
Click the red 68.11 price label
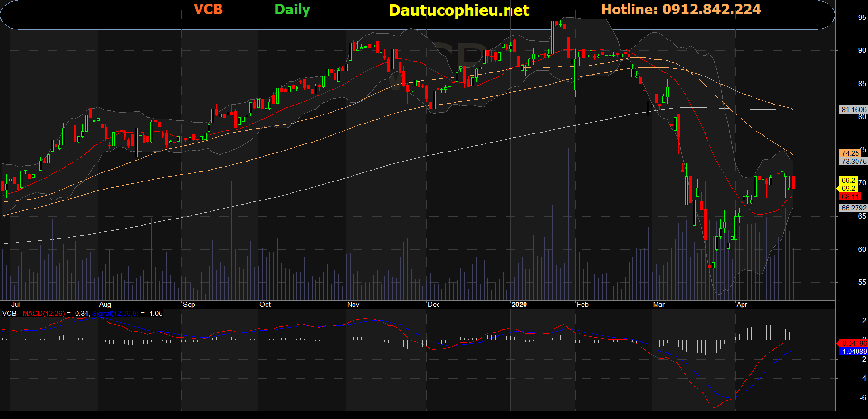pyautogui.click(x=850, y=197)
